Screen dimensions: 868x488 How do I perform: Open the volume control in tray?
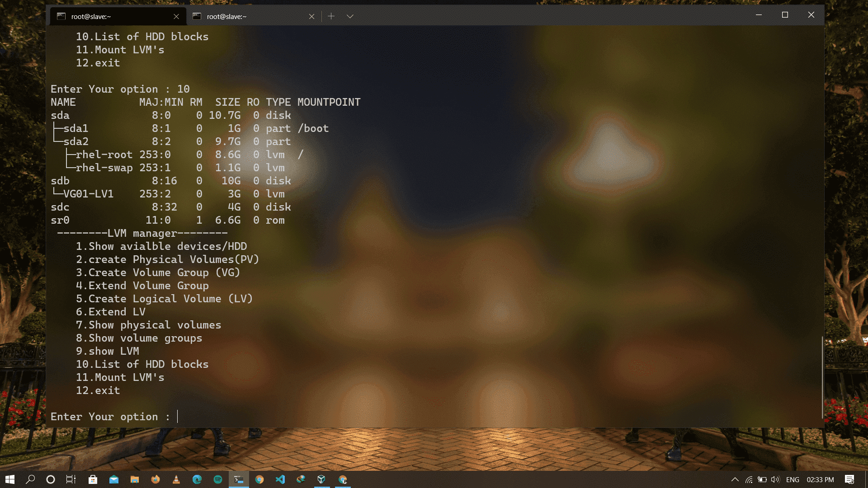775,479
